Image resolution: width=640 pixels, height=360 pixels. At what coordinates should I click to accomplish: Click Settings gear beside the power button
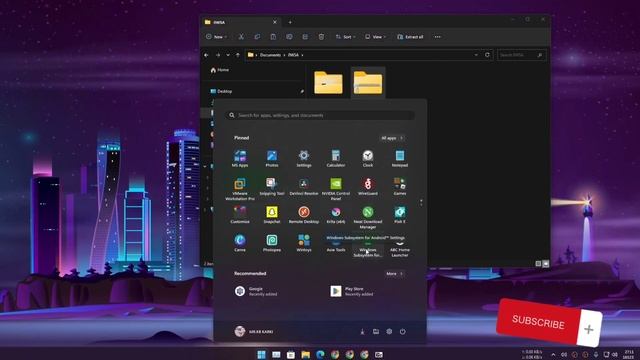389,332
